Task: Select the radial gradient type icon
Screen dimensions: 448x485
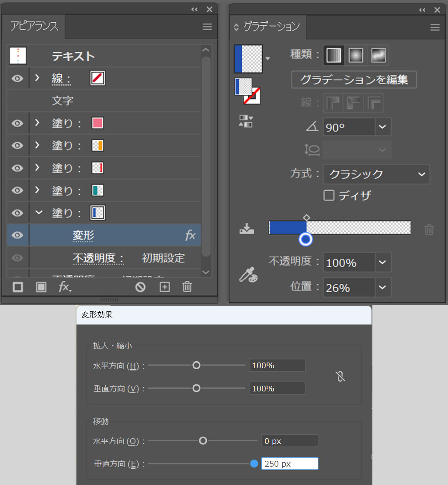Action: [356, 55]
